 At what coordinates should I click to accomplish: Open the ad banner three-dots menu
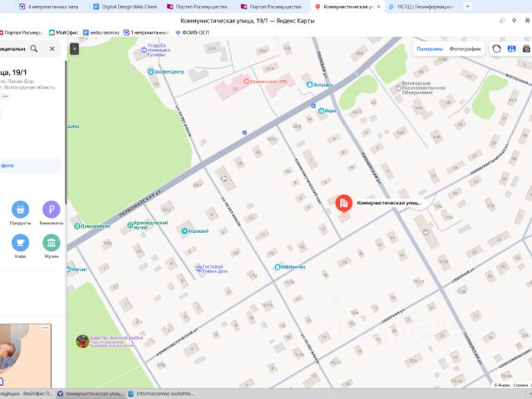46,328
